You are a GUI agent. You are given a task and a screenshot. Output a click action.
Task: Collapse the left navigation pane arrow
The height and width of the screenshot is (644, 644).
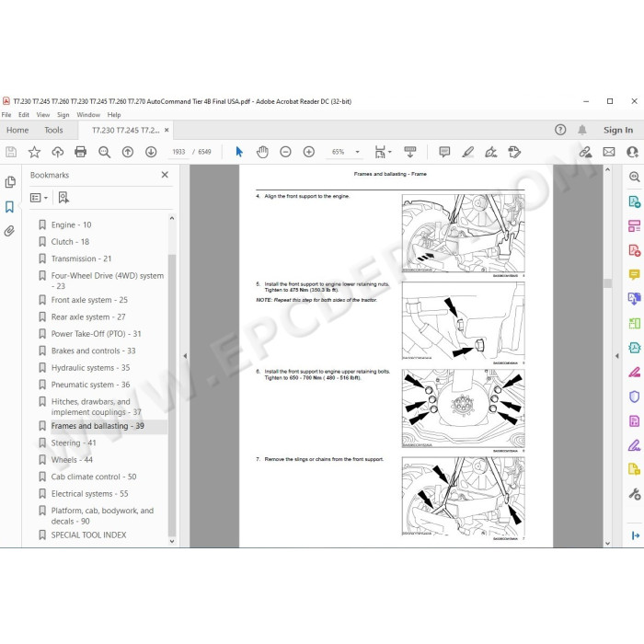pos(185,356)
